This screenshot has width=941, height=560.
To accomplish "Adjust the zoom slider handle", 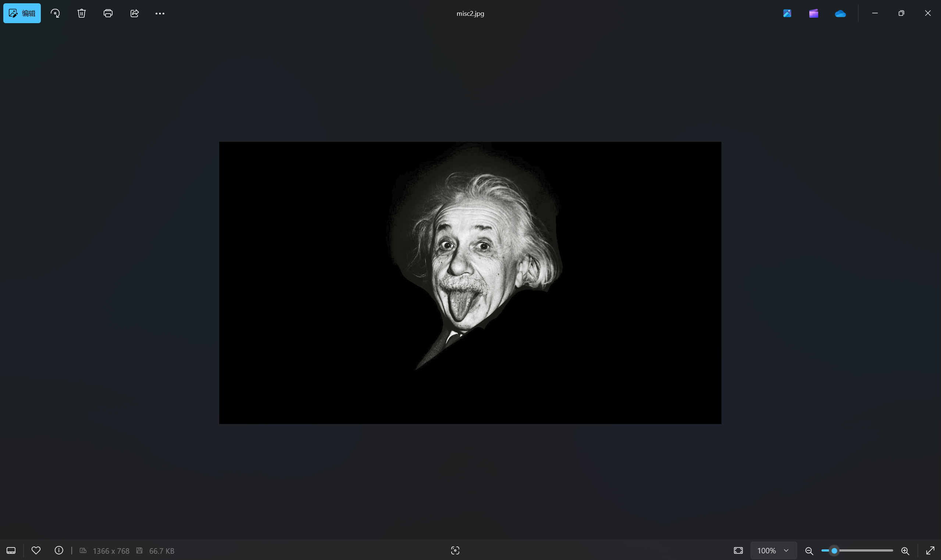I will pyautogui.click(x=834, y=550).
